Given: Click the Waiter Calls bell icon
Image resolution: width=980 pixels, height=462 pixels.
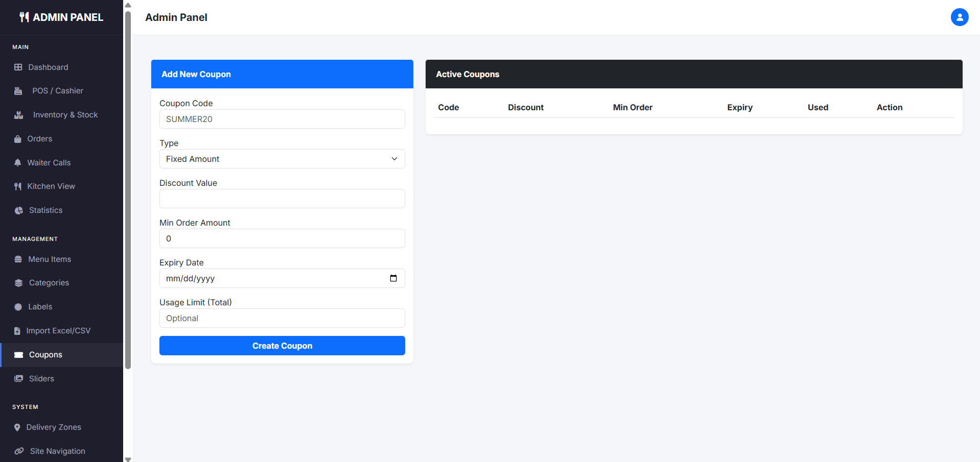Looking at the screenshot, I should 18,163.
